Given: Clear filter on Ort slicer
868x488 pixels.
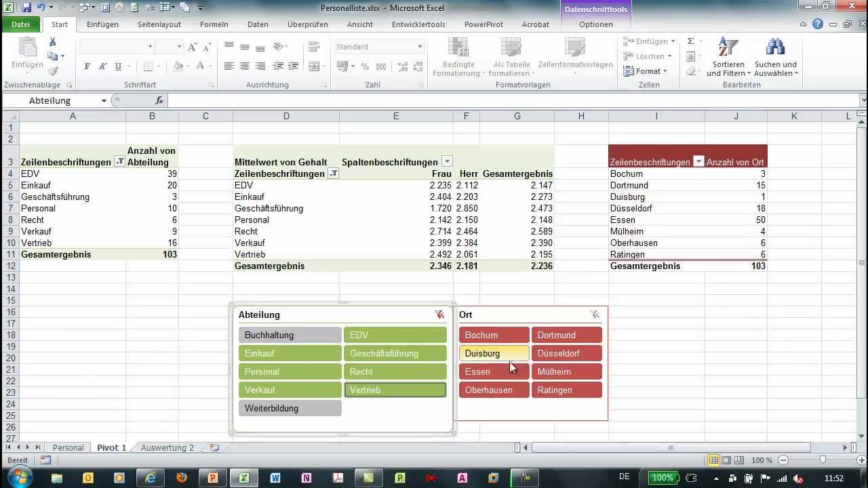Looking at the screenshot, I should [x=595, y=314].
